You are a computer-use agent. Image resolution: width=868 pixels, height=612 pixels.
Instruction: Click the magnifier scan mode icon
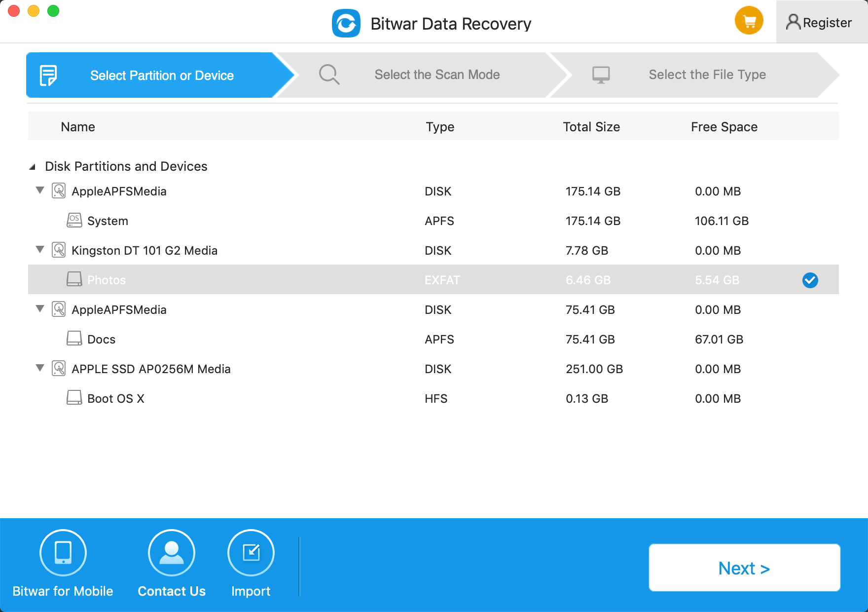(x=329, y=75)
